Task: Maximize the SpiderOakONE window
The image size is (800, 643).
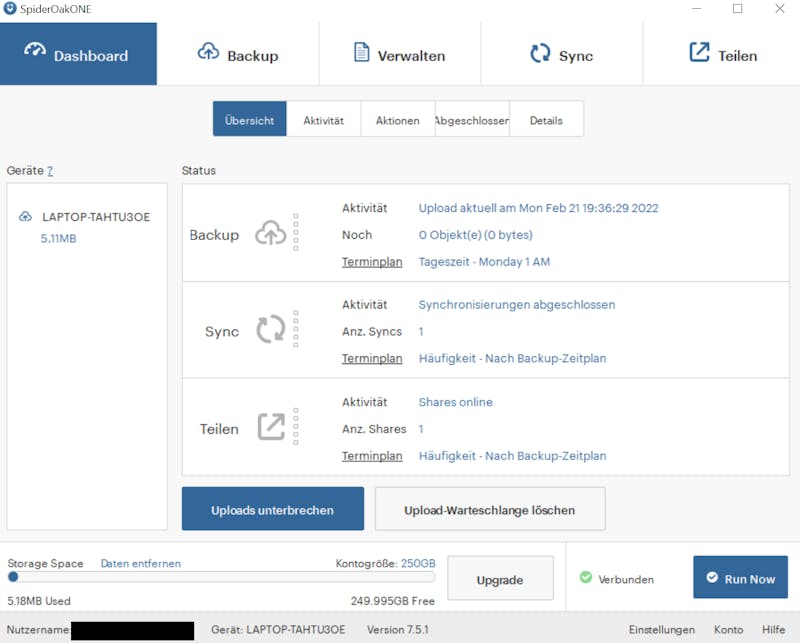Action: [738, 9]
